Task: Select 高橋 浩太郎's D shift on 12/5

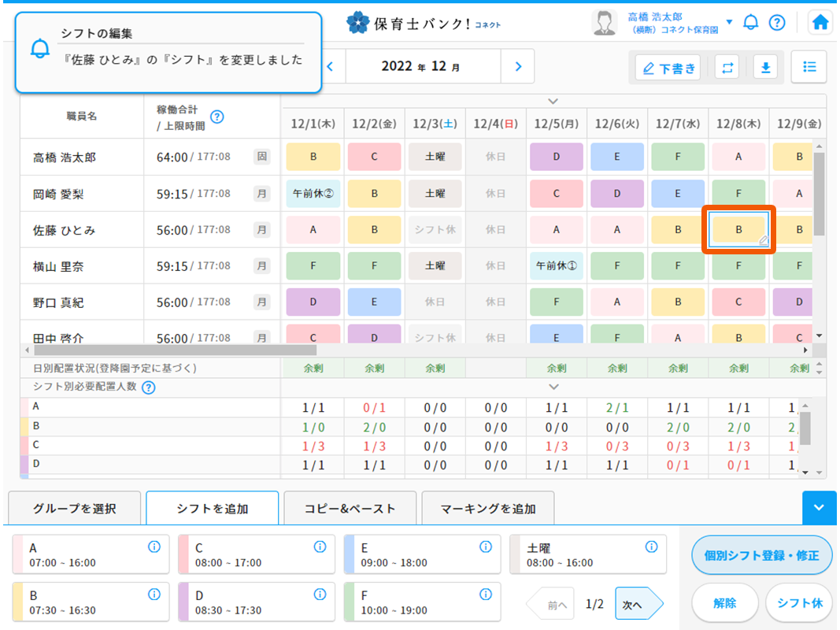Action: coord(557,157)
